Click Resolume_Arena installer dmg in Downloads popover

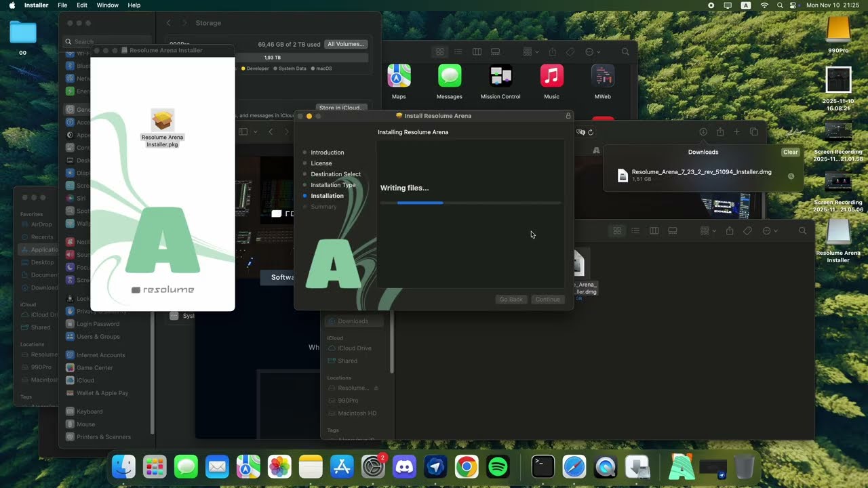point(701,176)
